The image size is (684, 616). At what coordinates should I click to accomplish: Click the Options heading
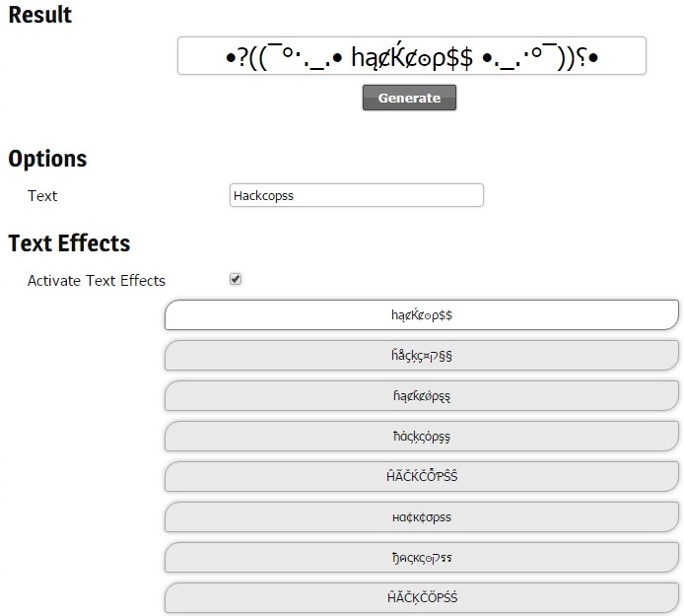point(47,159)
